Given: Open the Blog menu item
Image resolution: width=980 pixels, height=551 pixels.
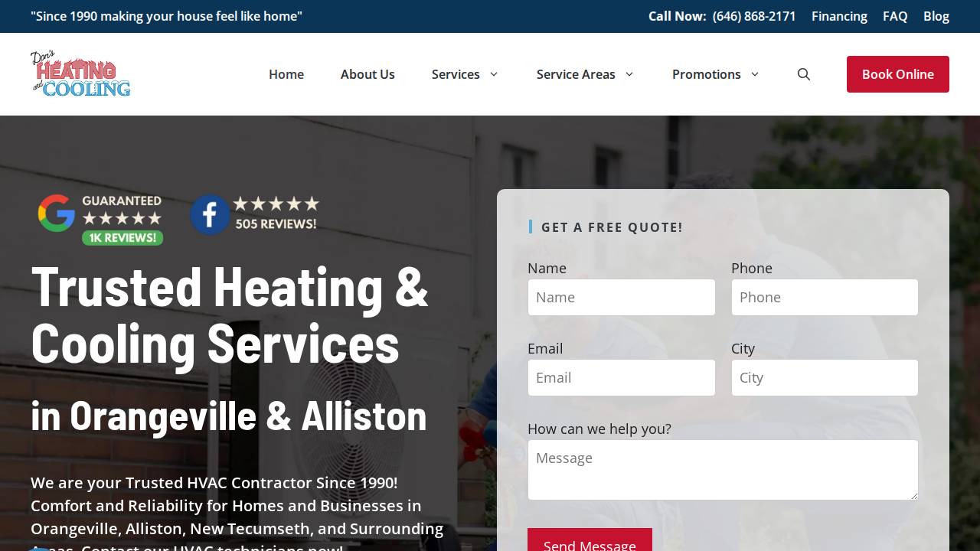Looking at the screenshot, I should [936, 16].
